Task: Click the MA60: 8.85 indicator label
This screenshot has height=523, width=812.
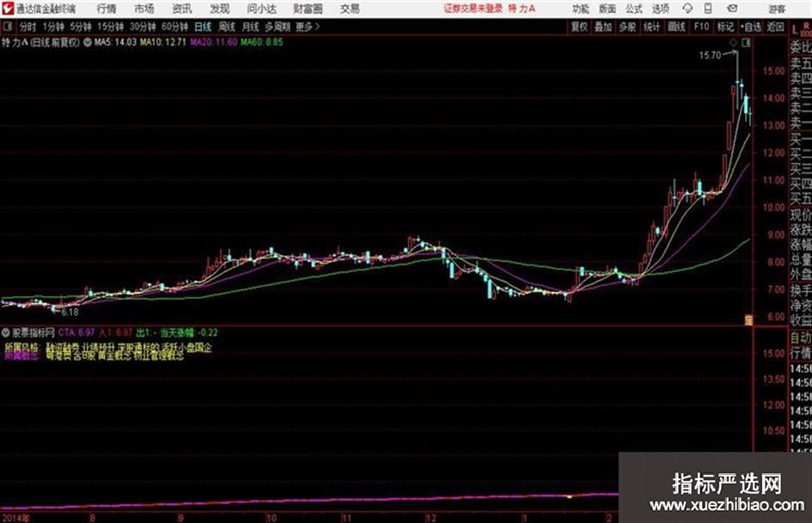Action: pos(262,42)
